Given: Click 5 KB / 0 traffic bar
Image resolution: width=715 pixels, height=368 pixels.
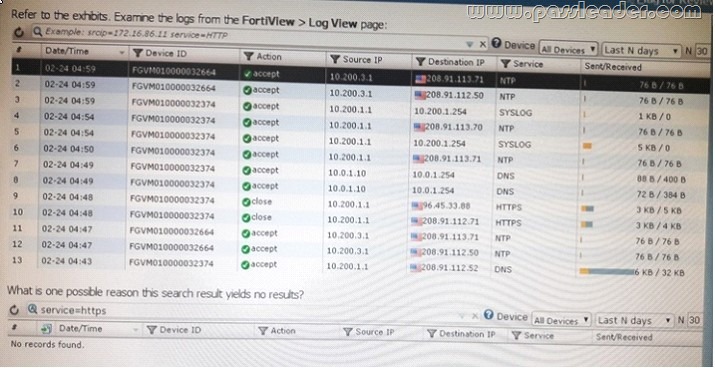Looking at the screenshot, I should coord(587,146).
